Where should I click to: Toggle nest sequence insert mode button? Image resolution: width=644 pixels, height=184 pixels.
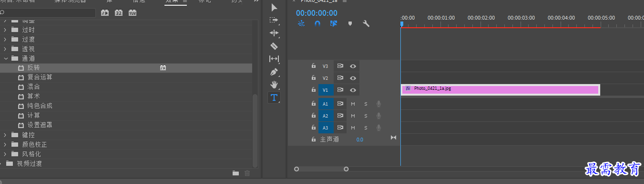pos(301,23)
